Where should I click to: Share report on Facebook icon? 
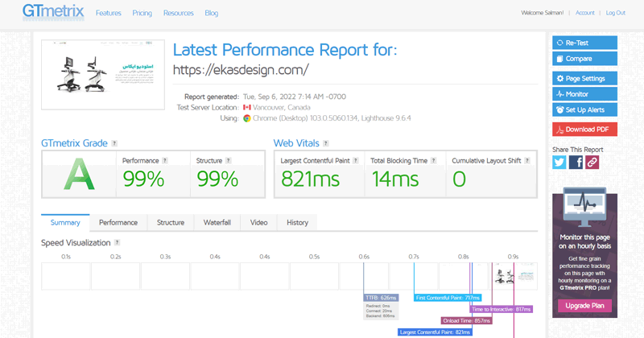576,163
